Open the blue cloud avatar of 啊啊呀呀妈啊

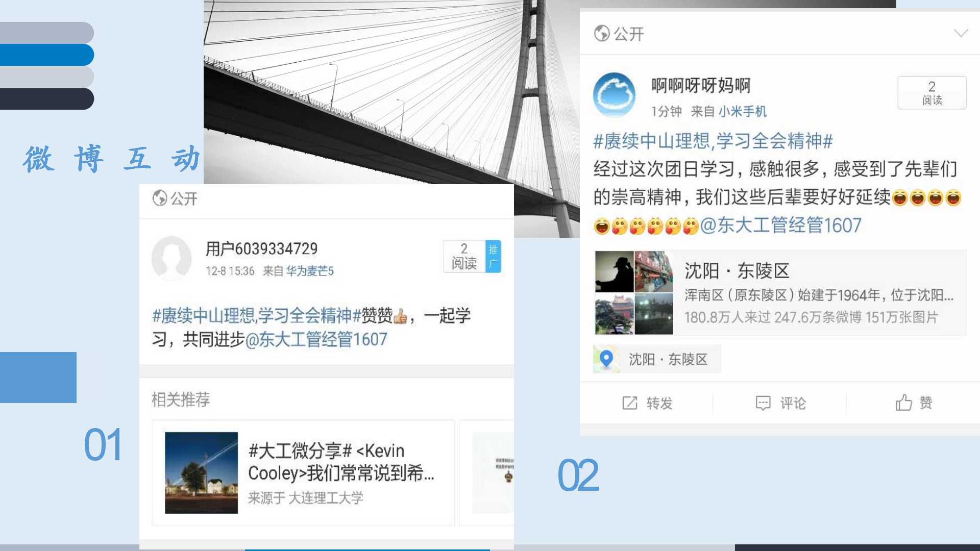pos(614,95)
